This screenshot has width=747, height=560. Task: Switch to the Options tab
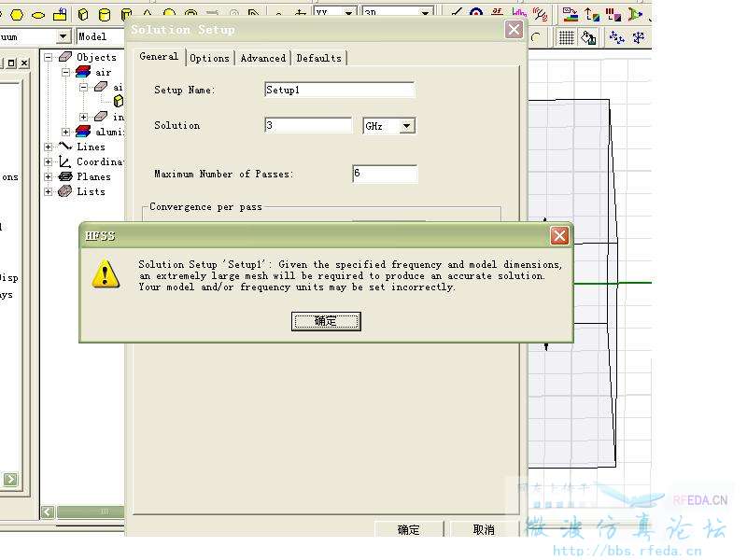pos(209,58)
